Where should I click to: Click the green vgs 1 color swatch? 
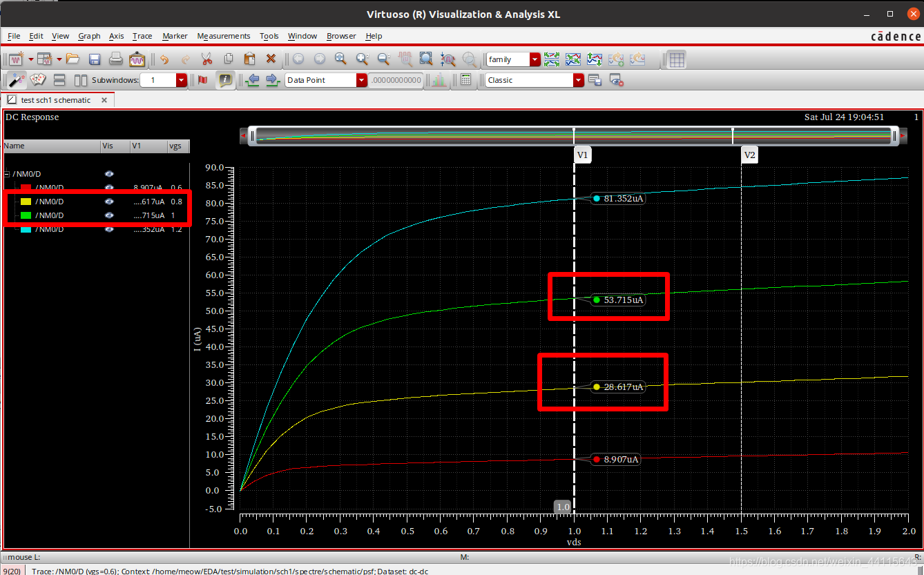(x=26, y=215)
